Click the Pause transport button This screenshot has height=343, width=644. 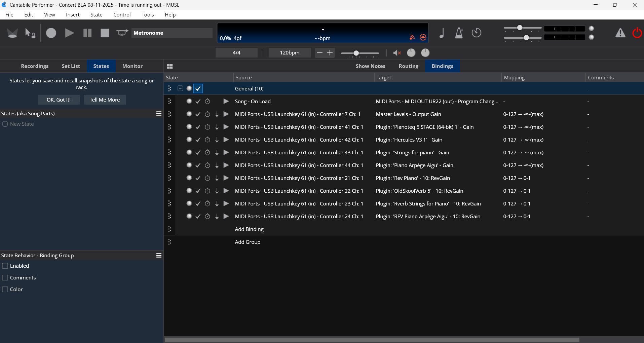[x=87, y=33]
